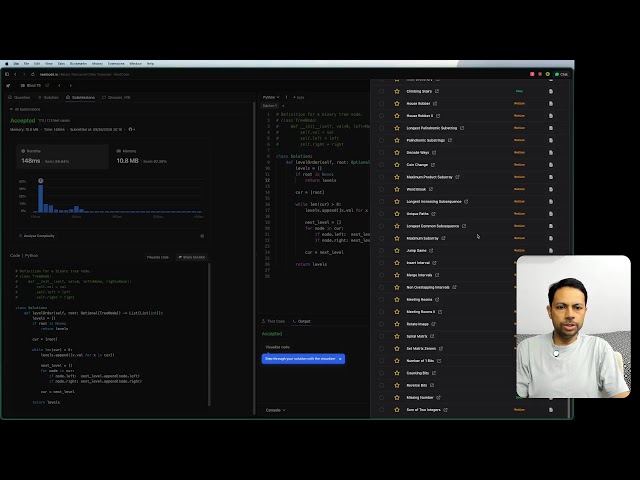Select the Submissions tab
The height and width of the screenshot is (480, 640).
click(x=80, y=98)
